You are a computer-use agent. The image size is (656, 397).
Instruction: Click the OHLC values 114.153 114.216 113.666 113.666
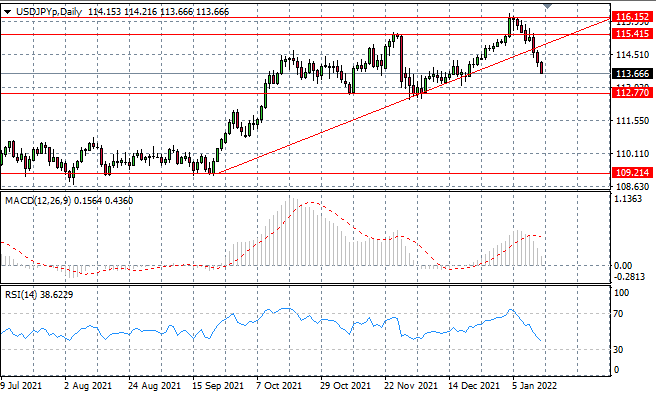159,12
